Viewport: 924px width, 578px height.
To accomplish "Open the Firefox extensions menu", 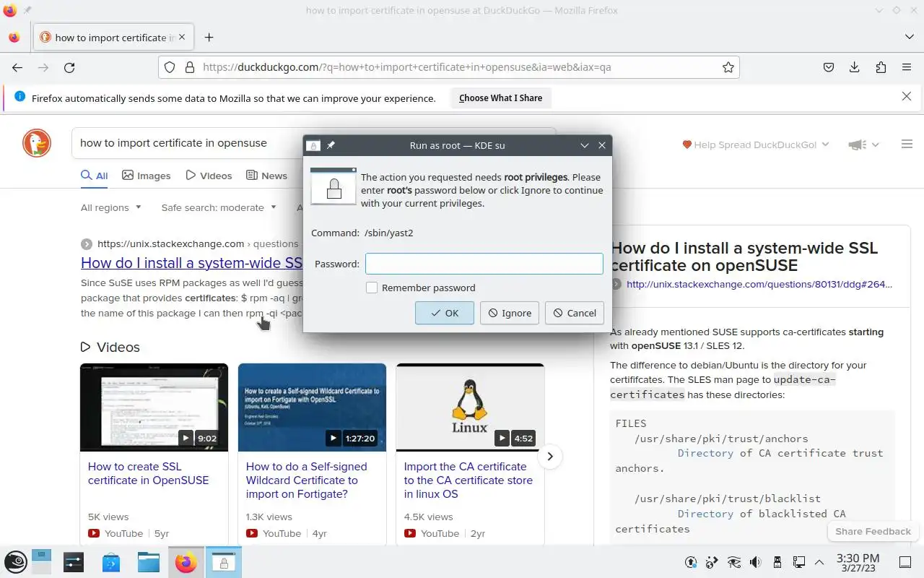I will (881, 67).
